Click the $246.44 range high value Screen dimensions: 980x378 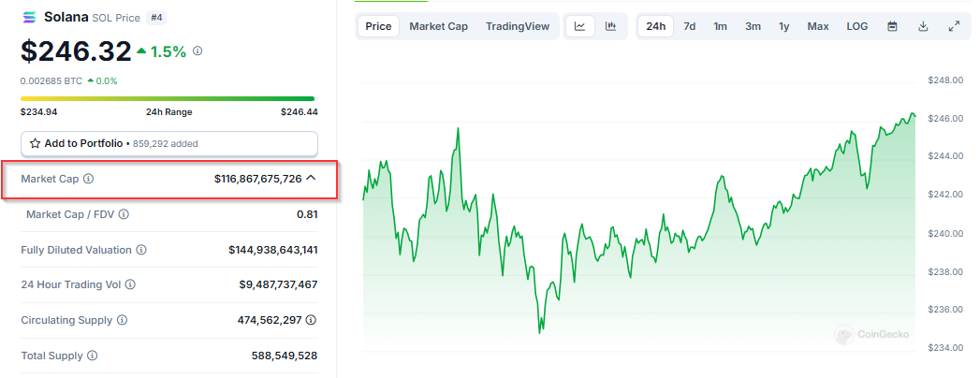(x=300, y=112)
